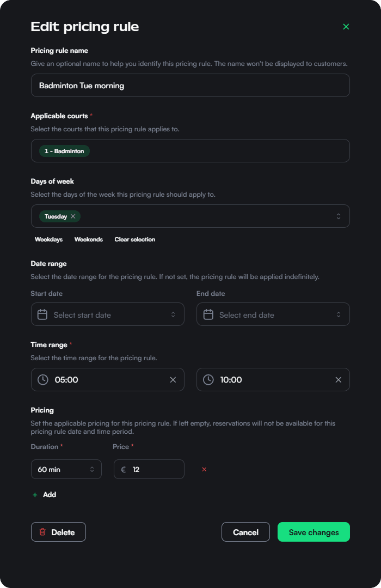Click the clock icon beside 05:00
The image size is (381, 588).
(x=42, y=379)
